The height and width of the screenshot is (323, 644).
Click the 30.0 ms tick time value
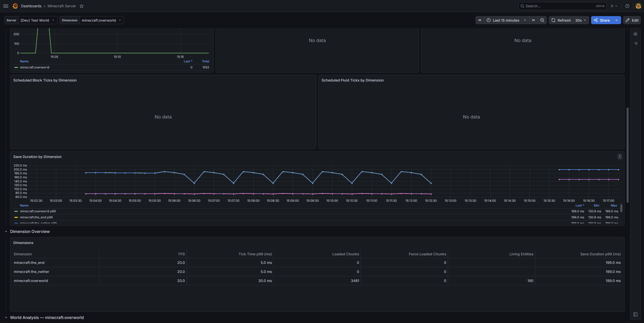[x=265, y=281]
